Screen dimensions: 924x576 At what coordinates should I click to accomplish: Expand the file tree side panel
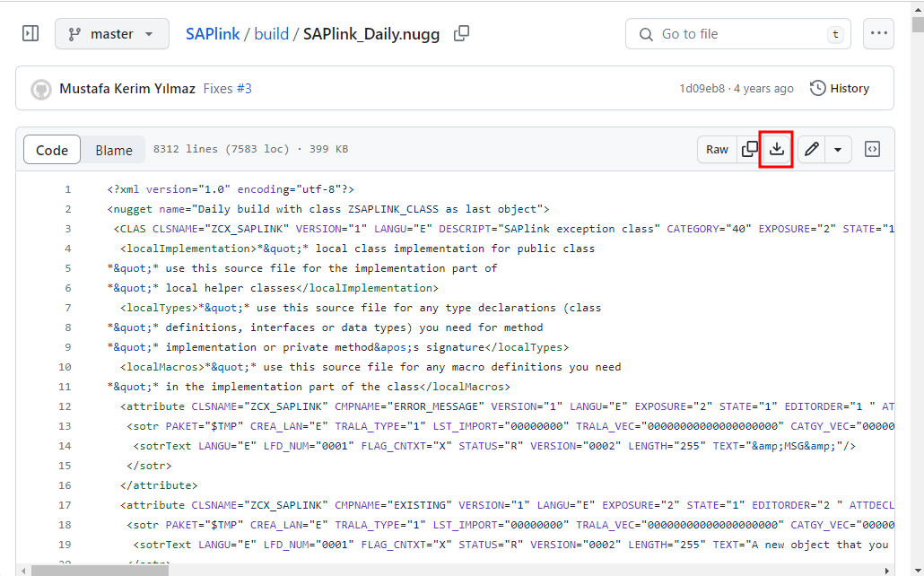tap(31, 33)
